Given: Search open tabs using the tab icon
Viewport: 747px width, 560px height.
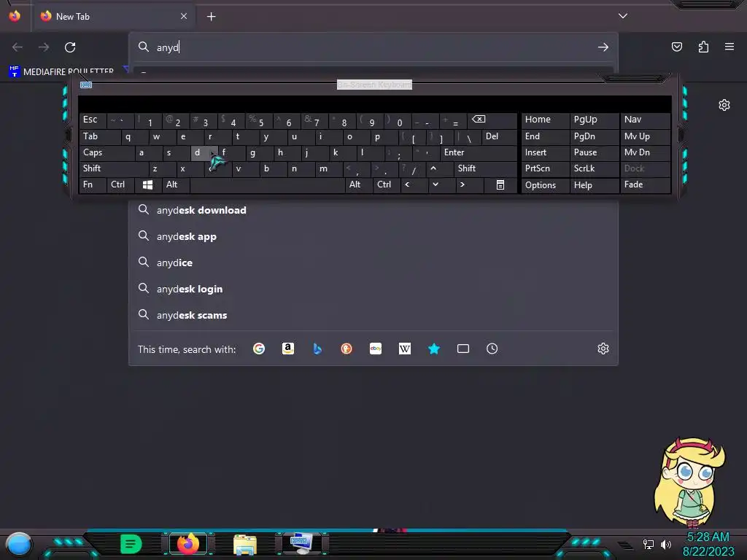Looking at the screenshot, I should pos(463,349).
